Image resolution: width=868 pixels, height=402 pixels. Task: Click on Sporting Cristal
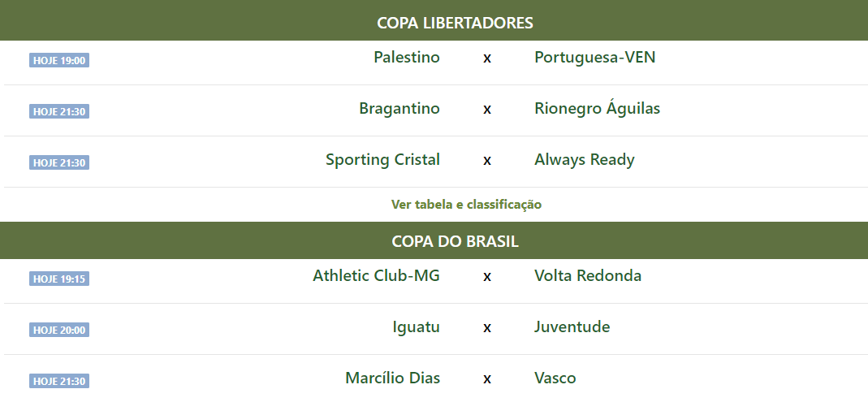382,160
